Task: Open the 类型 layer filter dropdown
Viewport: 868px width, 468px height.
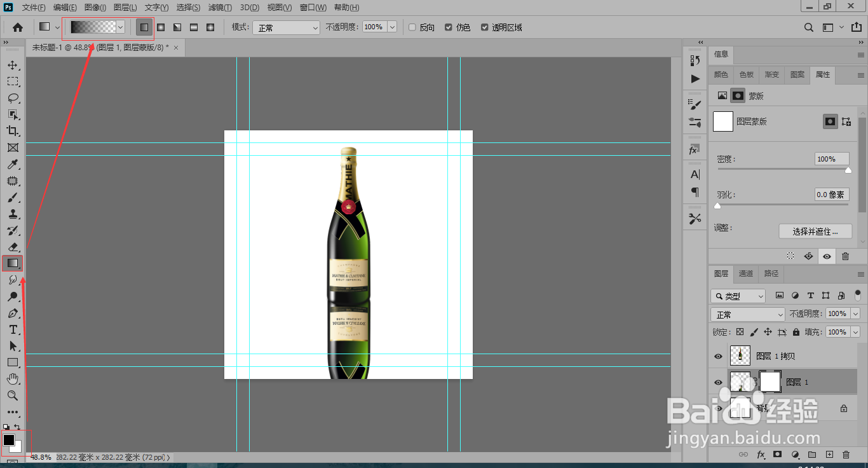Action: [x=738, y=296]
